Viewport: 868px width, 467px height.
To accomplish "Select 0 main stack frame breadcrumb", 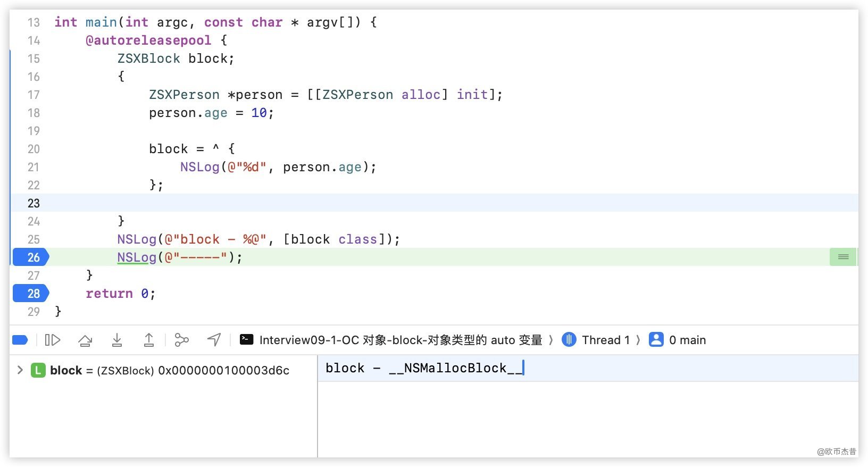I will [x=687, y=340].
